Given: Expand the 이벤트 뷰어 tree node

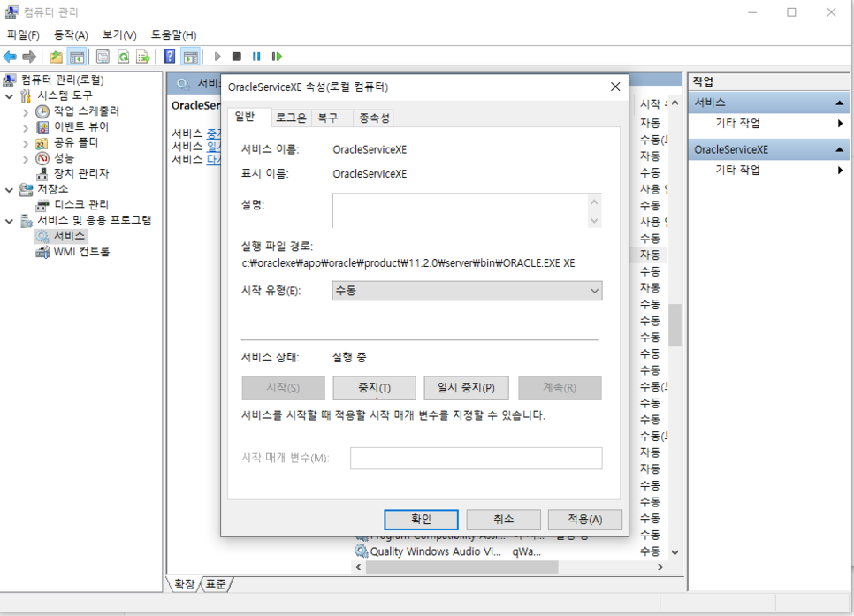Looking at the screenshot, I should 26,128.
